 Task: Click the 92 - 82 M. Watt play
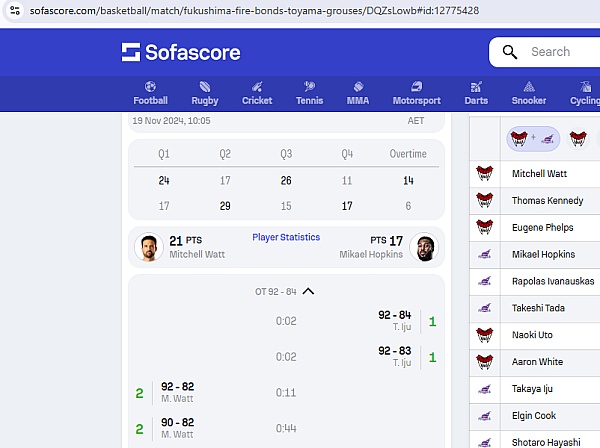(x=286, y=393)
